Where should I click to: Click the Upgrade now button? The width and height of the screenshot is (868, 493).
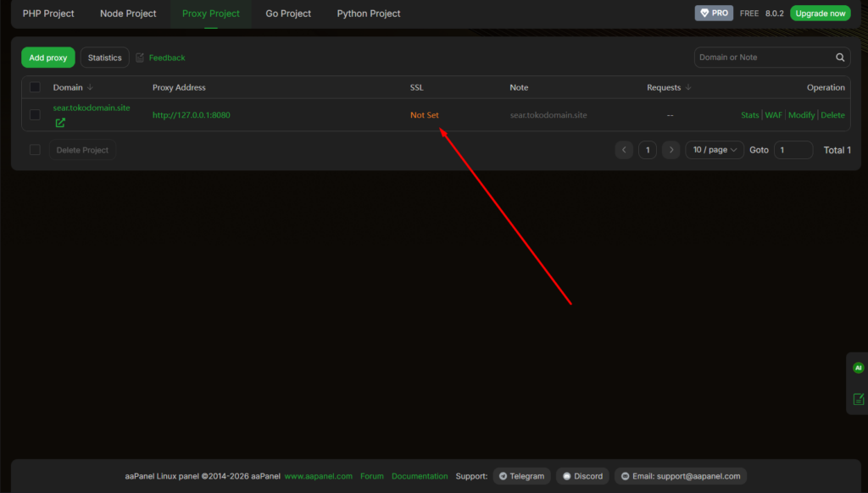821,14
